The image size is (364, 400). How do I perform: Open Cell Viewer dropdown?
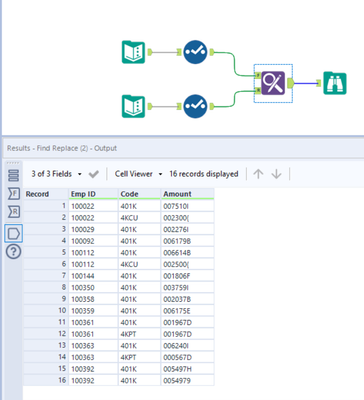pyautogui.click(x=138, y=174)
